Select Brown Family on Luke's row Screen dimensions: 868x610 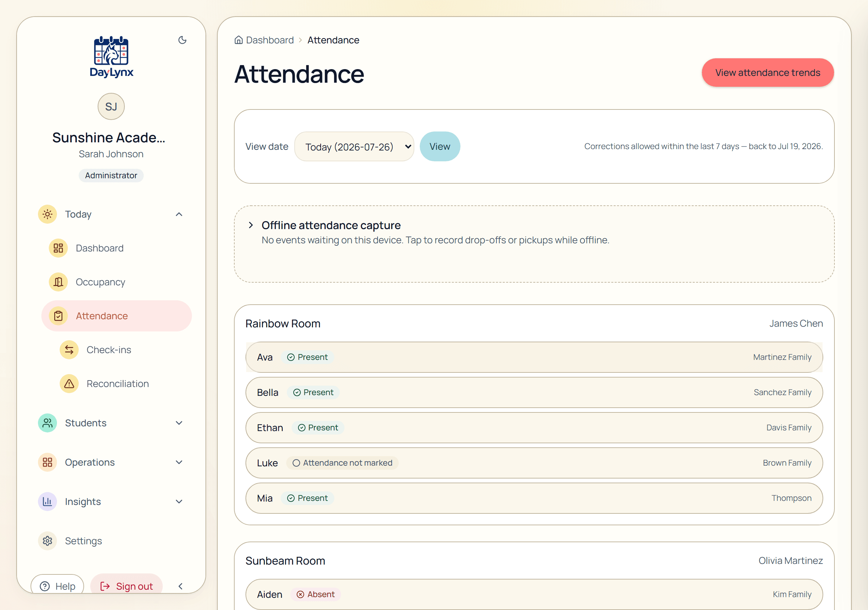[x=787, y=463]
